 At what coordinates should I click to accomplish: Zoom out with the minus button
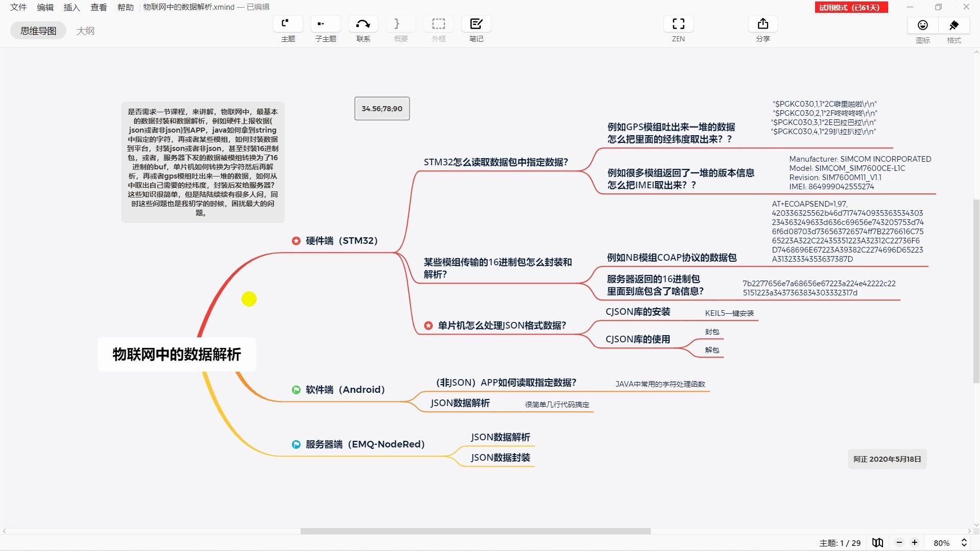899,543
